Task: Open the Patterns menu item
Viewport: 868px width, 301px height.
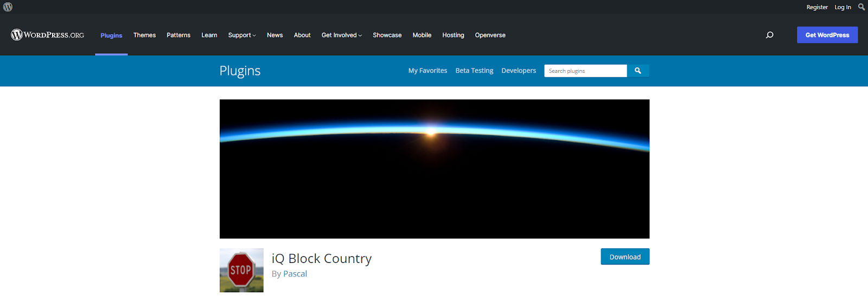Action: tap(178, 35)
